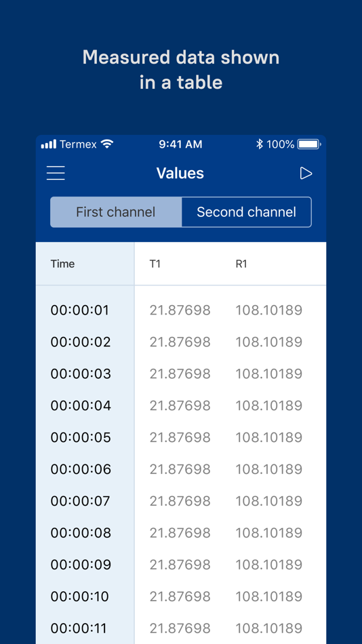Click T1 value in 00:00:01 row
Image resolution: width=362 pixels, height=644 pixels.
[x=180, y=310]
